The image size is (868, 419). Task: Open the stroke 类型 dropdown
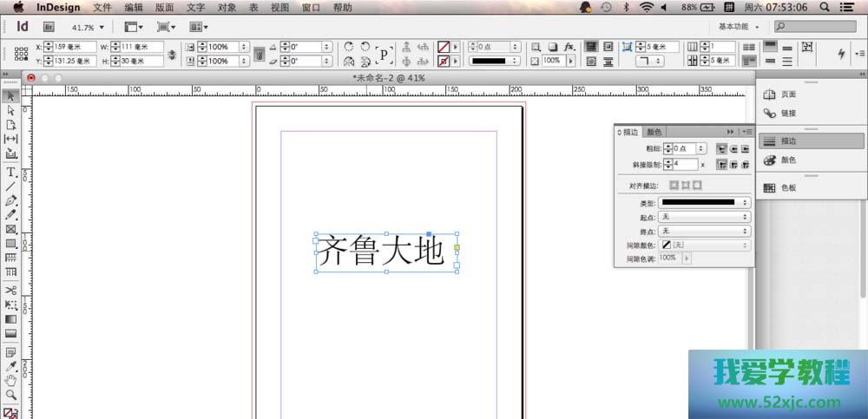(704, 202)
